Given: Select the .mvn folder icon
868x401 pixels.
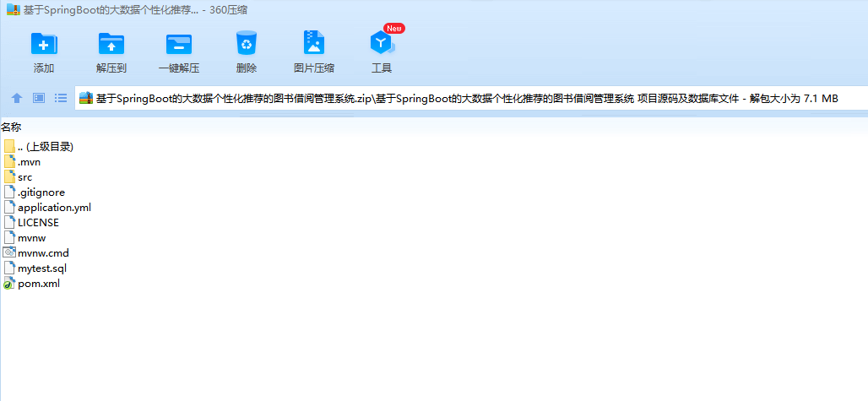Looking at the screenshot, I should click(9, 161).
